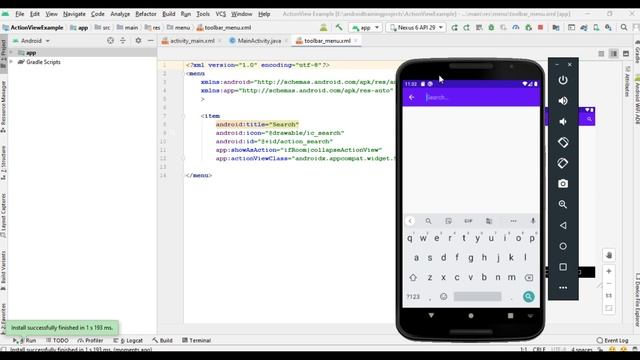
Task: Take an emulator screenshot with camera icon
Action: pyautogui.click(x=563, y=184)
